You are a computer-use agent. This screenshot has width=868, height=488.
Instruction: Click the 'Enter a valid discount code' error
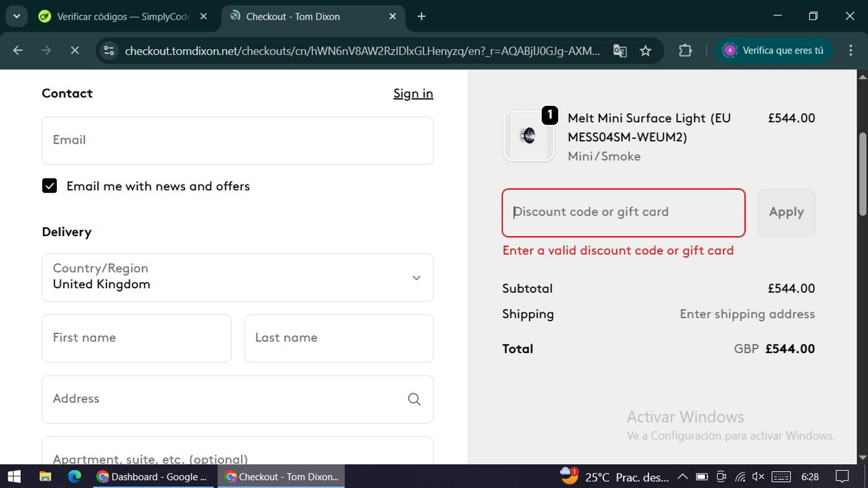point(618,251)
